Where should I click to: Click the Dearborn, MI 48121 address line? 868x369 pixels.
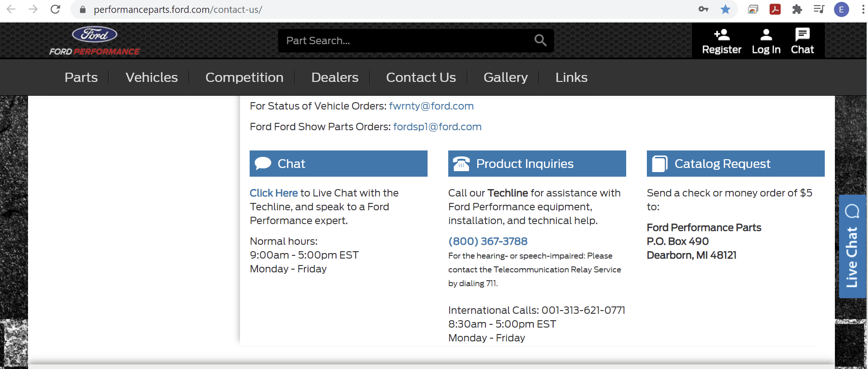click(x=691, y=255)
